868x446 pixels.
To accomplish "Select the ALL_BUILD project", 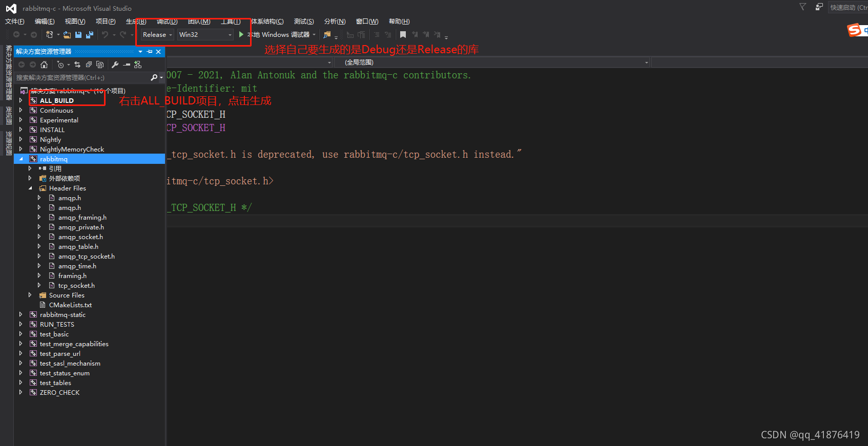I will click(56, 100).
